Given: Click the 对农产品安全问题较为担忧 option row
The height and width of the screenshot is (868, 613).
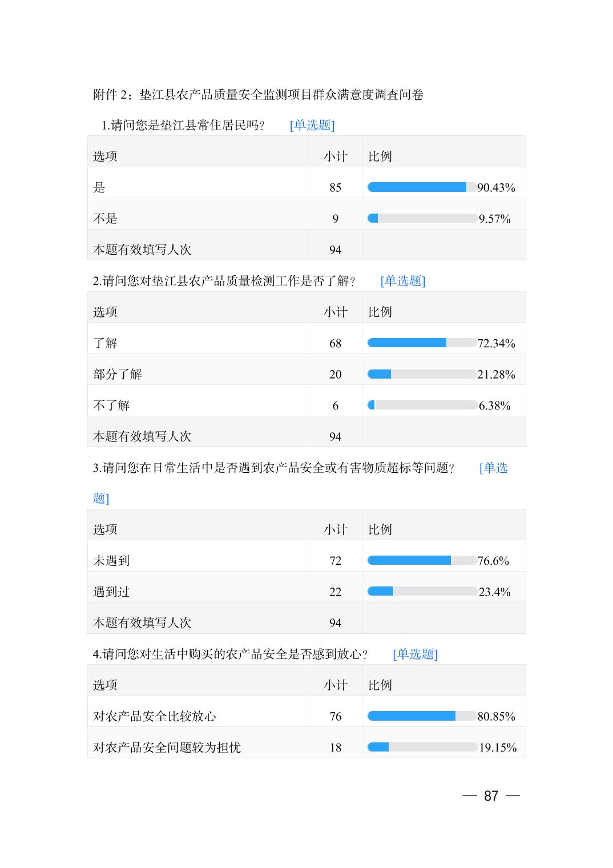Looking at the screenshot, I should coord(167,748).
